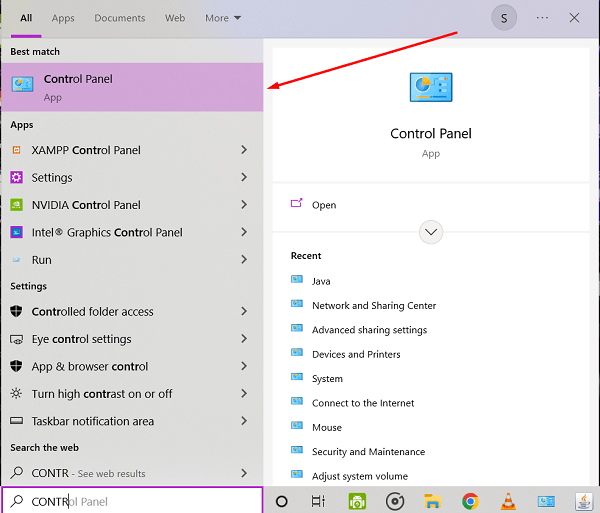Click the Controlled folder access shield icon
600x513 pixels.
pos(16,311)
